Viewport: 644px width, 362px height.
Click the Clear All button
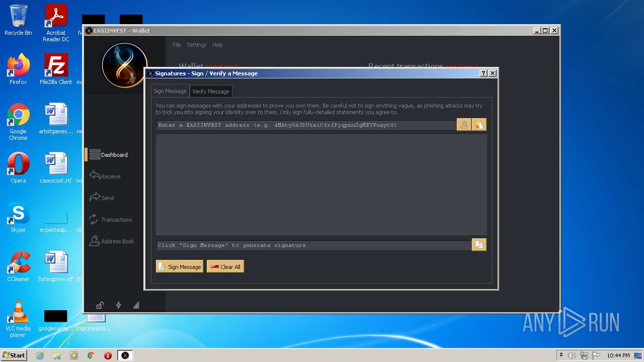tap(225, 266)
